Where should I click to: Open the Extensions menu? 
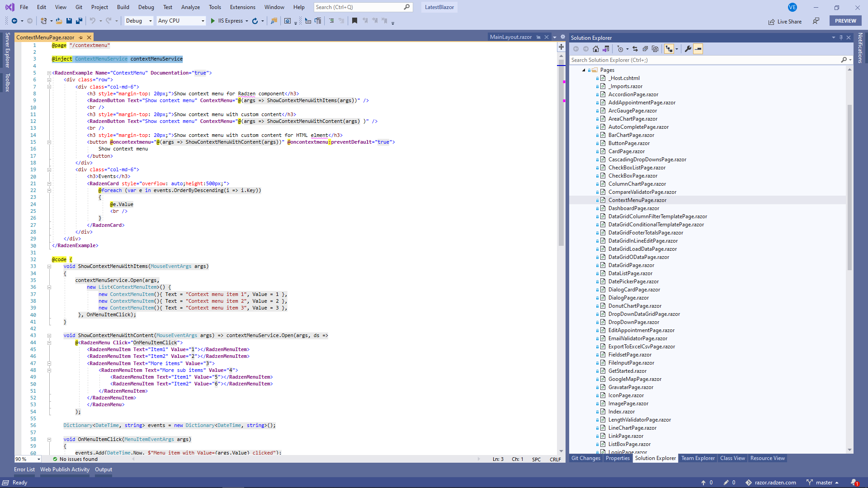(243, 7)
